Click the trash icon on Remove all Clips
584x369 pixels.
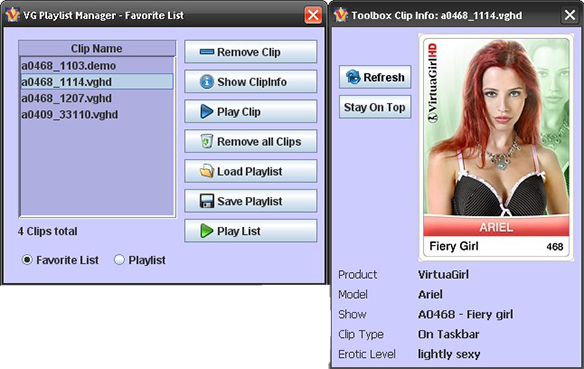pyautogui.click(x=207, y=141)
